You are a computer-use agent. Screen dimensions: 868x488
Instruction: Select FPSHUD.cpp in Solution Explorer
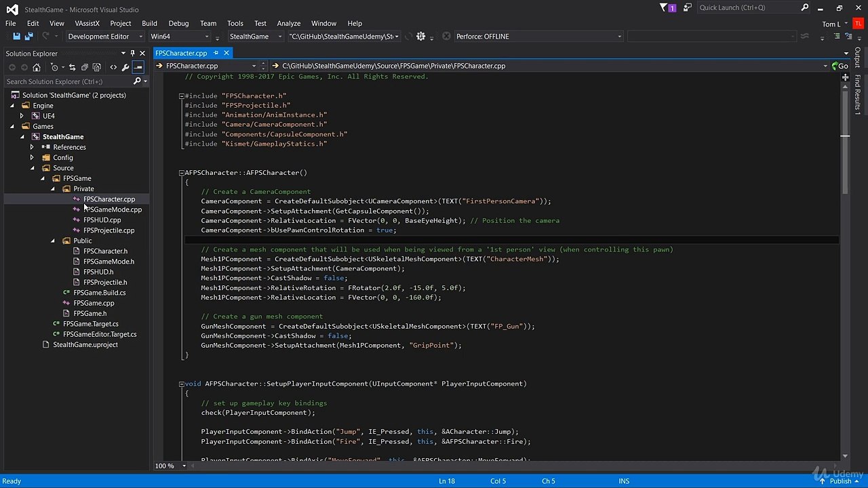point(102,220)
